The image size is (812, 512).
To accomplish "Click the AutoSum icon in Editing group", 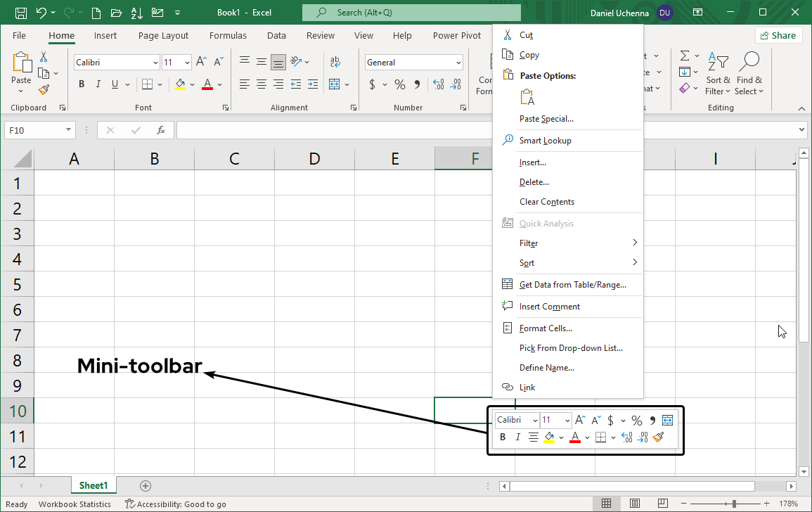I will click(x=685, y=57).
